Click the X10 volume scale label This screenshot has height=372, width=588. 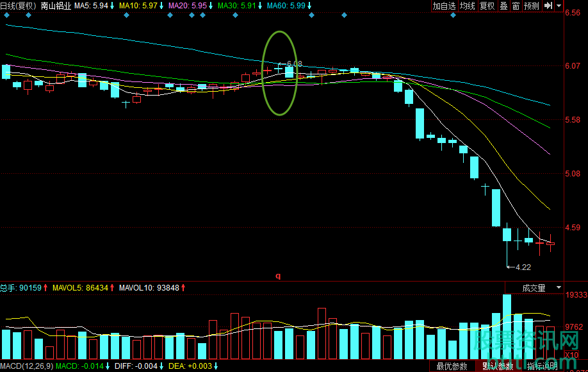click(x=571, y=355)
